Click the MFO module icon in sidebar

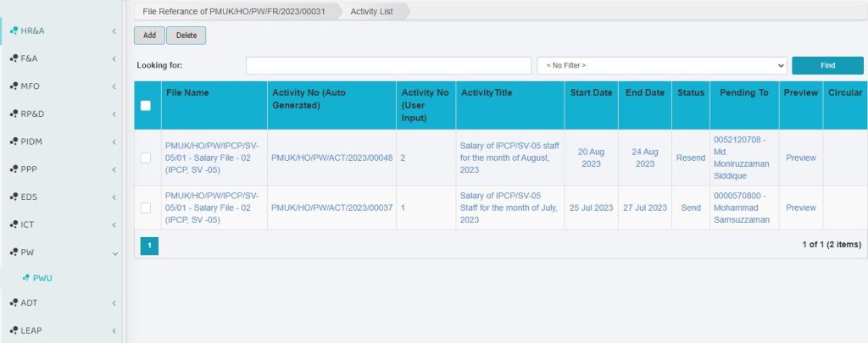(x=12, y=86)
